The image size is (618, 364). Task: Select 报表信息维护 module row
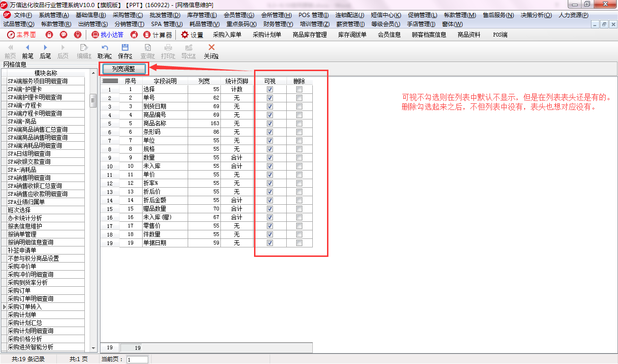click(x=45, y=226)
